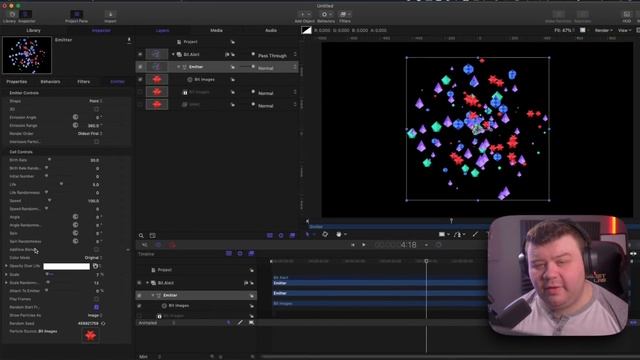The width and height of the screenshot is (640, 360).
Task: Open the Render Order dropdown
Action: click(90, 133)
